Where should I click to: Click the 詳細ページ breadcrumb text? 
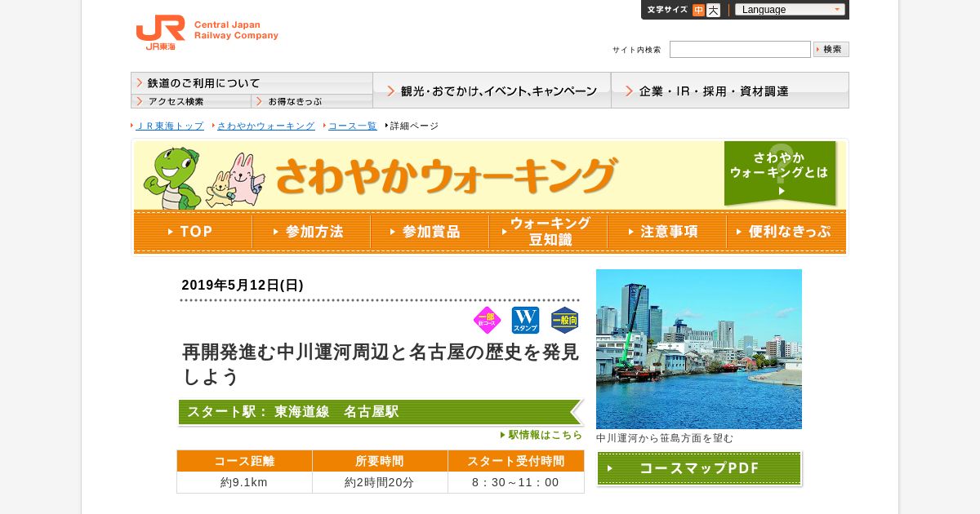tap(414, 126)
